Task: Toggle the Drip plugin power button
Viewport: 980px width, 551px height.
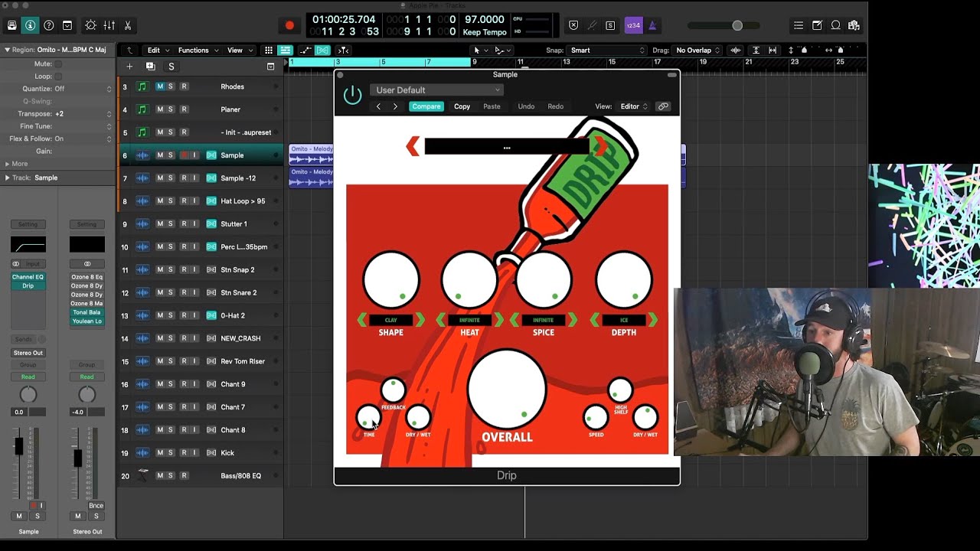Action: tap(352, 95)
